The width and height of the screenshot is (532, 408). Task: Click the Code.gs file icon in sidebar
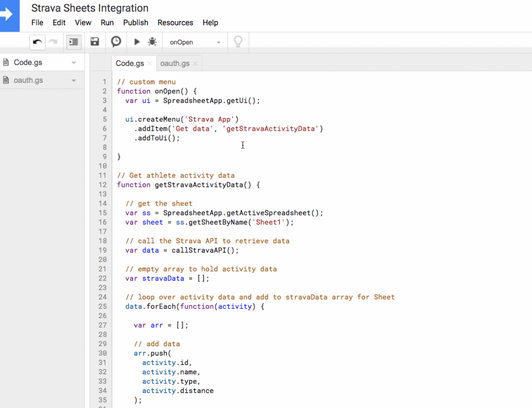5,62
